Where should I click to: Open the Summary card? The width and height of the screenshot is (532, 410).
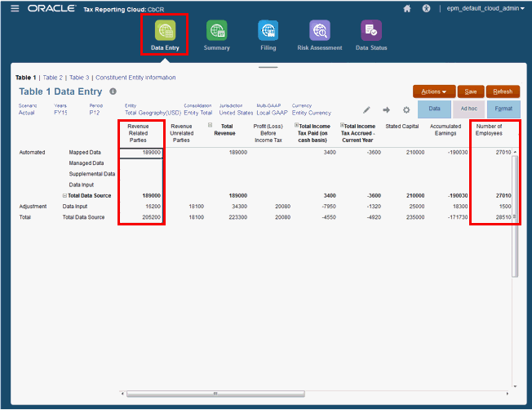217,35
